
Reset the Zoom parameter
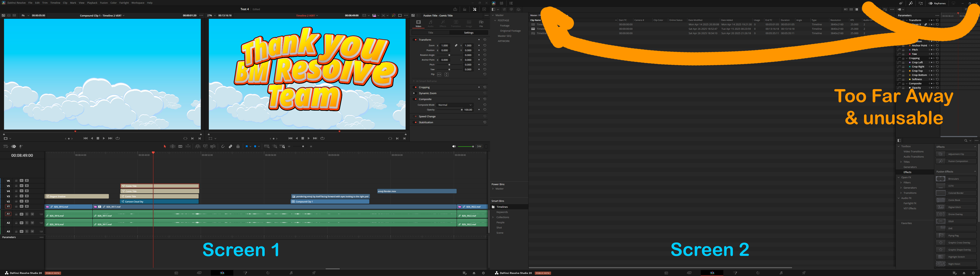[485, 45]
